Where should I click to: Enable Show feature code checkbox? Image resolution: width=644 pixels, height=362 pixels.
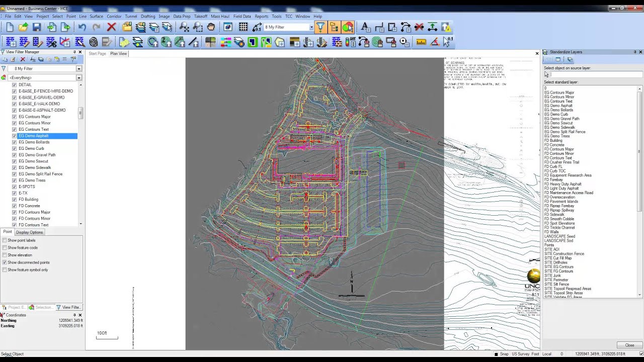(x=5, y=248)
